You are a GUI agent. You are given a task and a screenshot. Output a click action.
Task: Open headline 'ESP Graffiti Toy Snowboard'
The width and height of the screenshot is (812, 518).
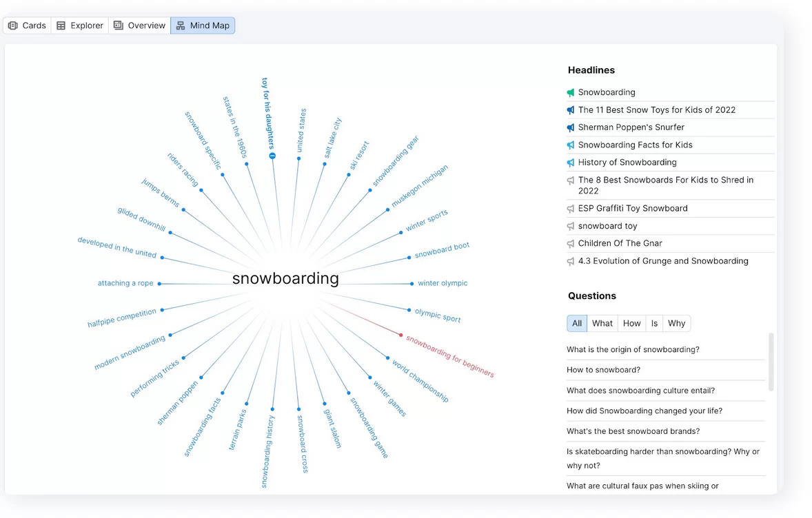[633, 208]
